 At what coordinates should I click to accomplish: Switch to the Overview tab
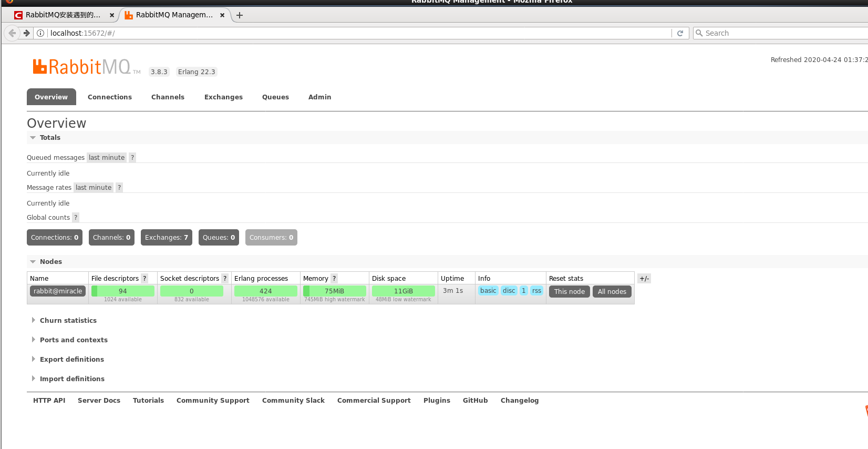51,97
